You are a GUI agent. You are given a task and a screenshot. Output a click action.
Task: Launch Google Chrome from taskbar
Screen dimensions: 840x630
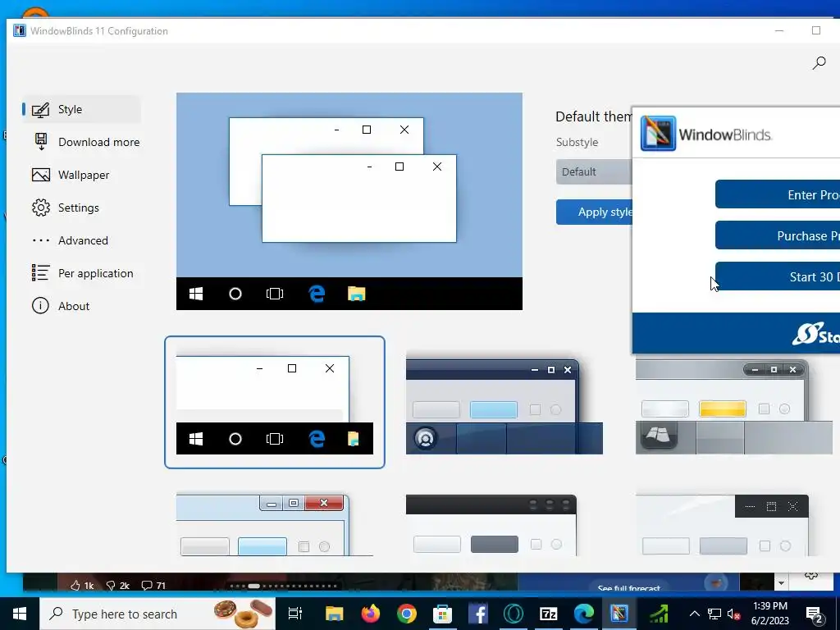(x=407, y=614)
